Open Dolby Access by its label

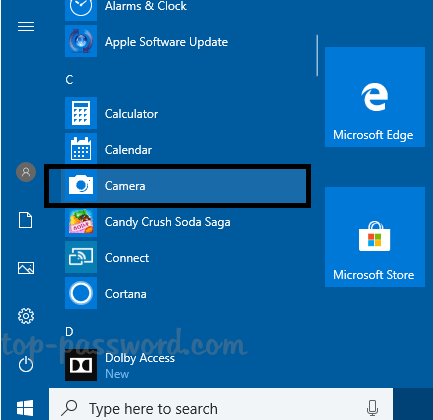point(140,358)
